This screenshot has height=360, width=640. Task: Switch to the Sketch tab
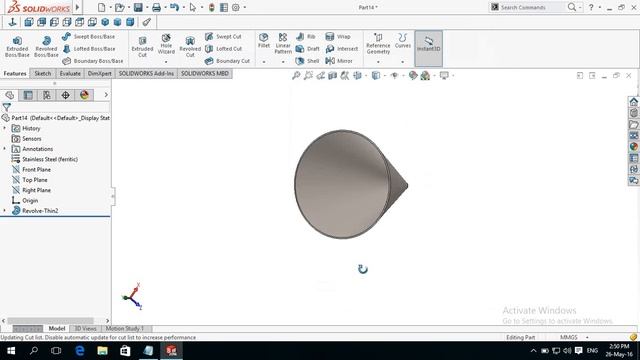point(42,73)
